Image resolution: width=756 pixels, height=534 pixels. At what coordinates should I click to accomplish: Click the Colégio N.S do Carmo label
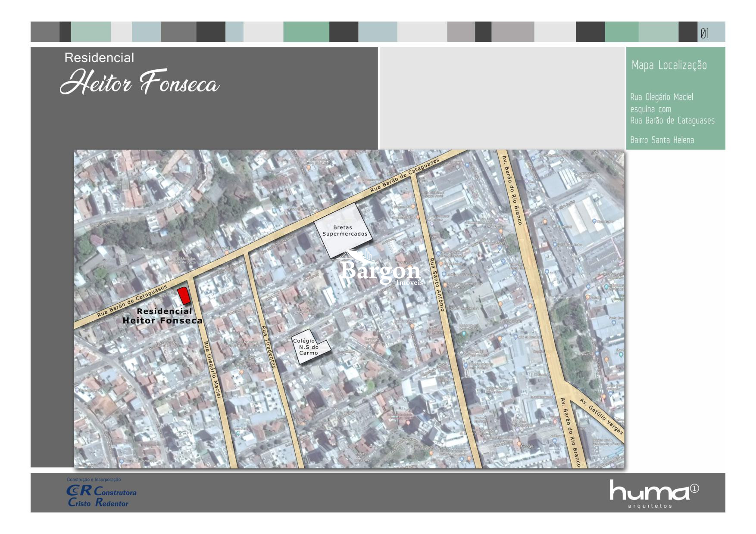click(307, 347)
